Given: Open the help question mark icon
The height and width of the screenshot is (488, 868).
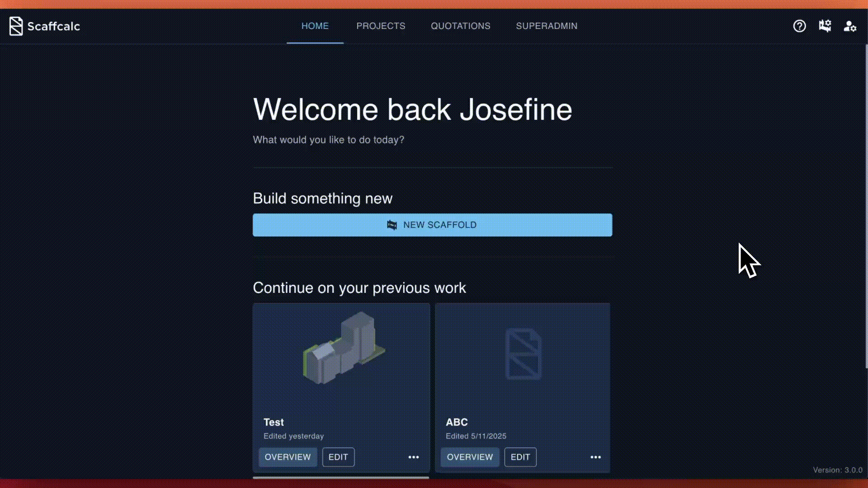Looking at the screenshot, I should tap(799, 26).
